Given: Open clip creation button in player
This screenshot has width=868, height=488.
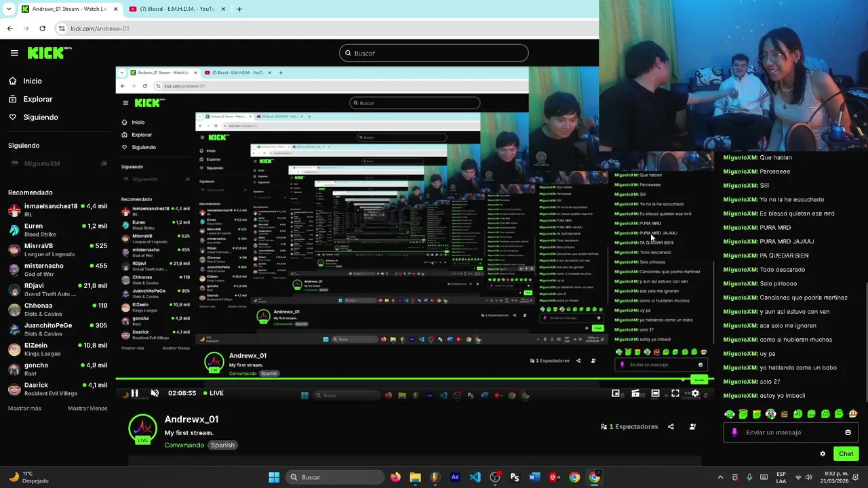Looking at the screenshot, I should [635, 393].
